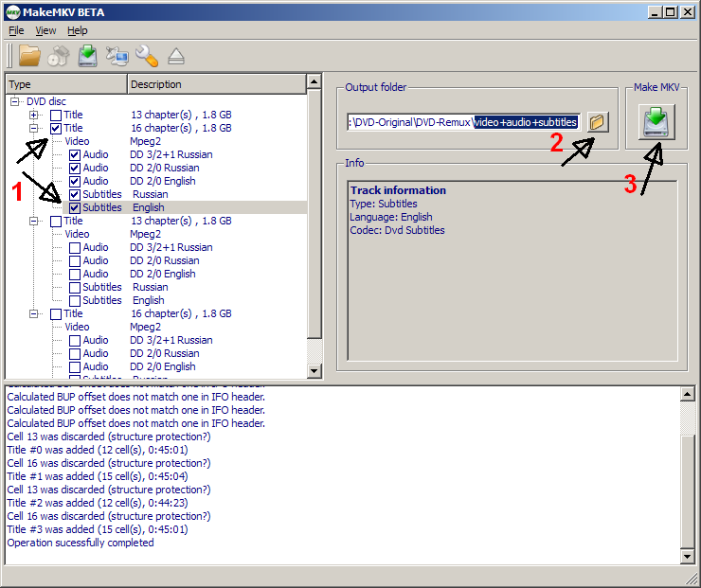Check the unchecked Subtitles English checkbox under the third Title

75,301
